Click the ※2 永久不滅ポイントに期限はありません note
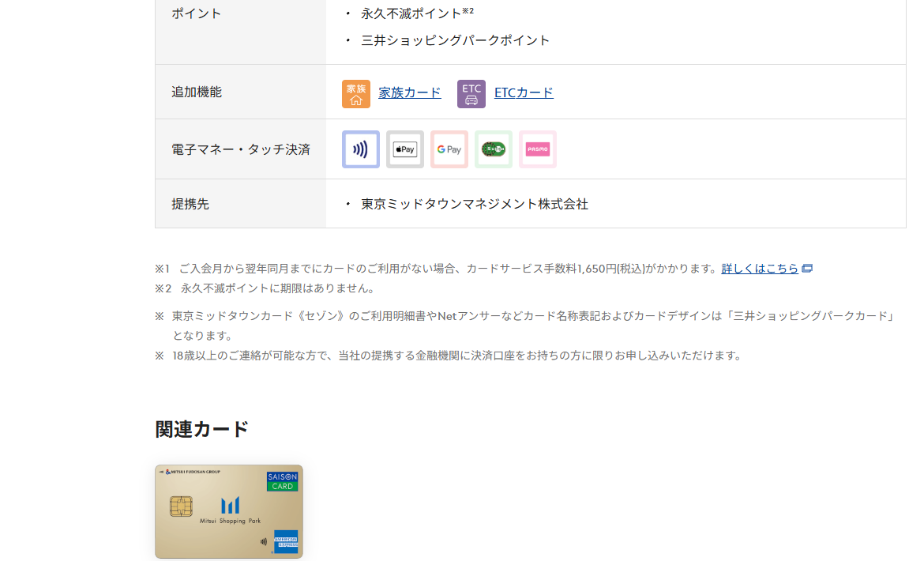 265,288
